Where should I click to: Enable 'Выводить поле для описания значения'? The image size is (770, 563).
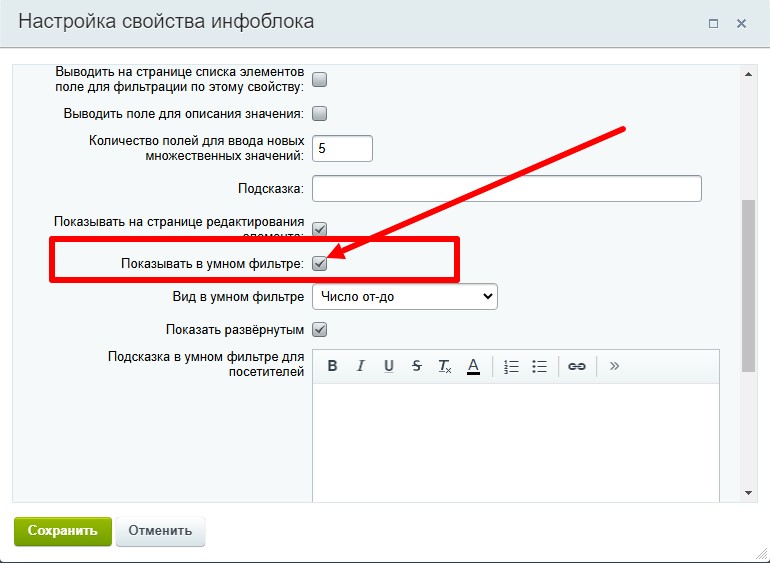tap(320, 113)
